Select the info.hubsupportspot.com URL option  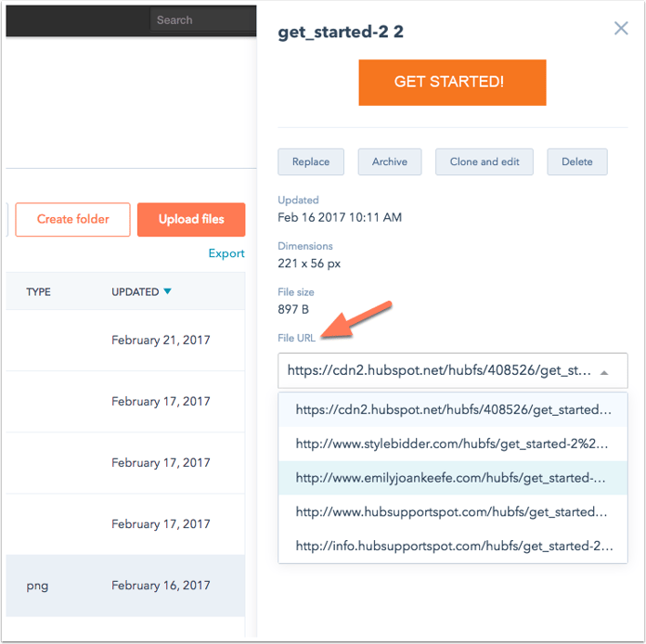tap(453, 546)
